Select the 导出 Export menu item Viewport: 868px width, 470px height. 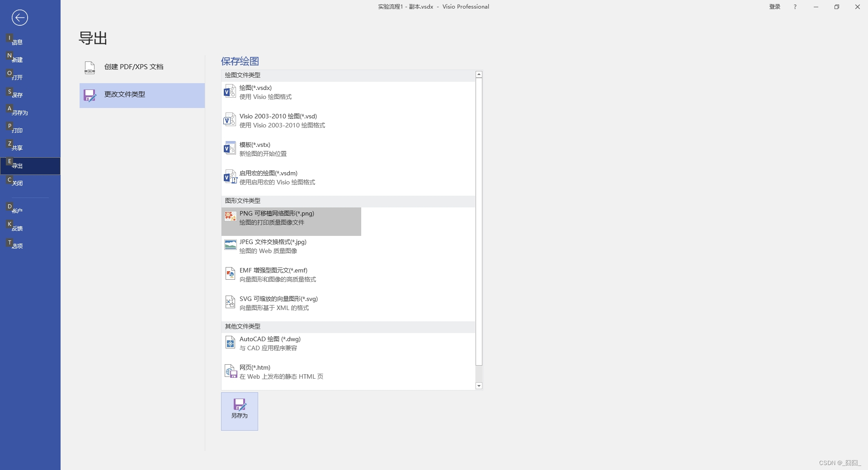tap(30, 166)
